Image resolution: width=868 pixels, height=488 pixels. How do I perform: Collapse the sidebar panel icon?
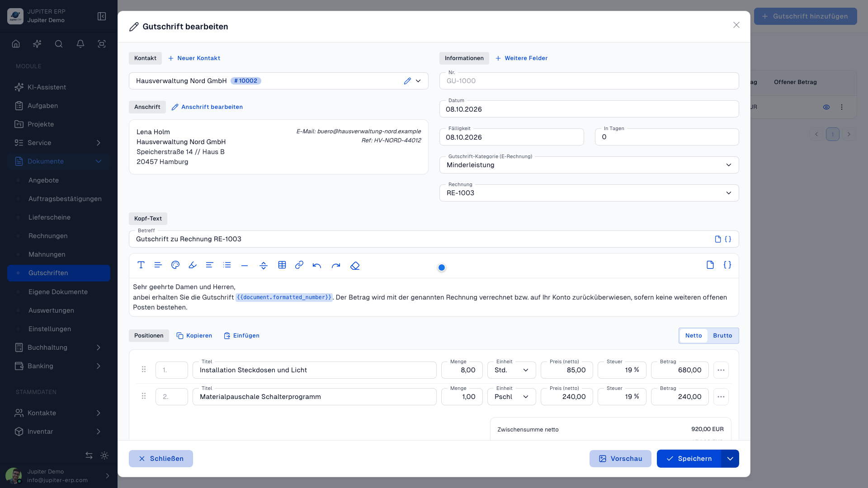[x=102, y=16]
